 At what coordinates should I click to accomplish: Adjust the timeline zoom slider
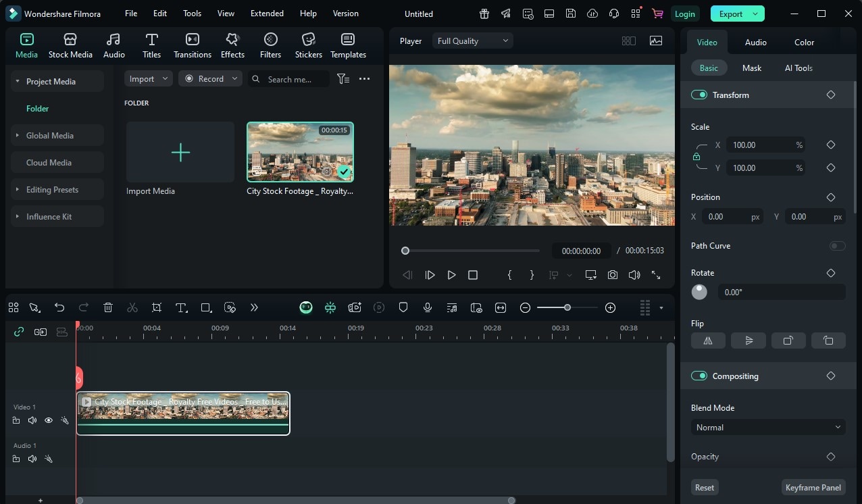[567, 307]
